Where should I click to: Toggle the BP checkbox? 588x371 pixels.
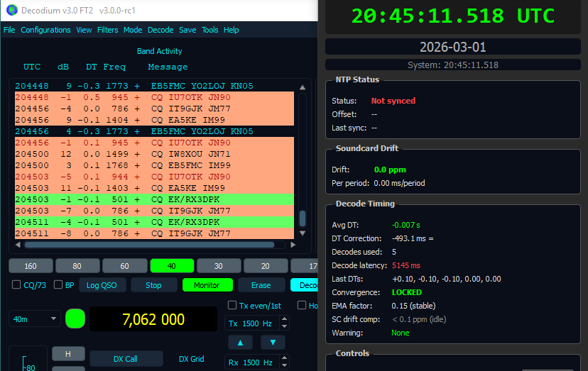(59, 285)
